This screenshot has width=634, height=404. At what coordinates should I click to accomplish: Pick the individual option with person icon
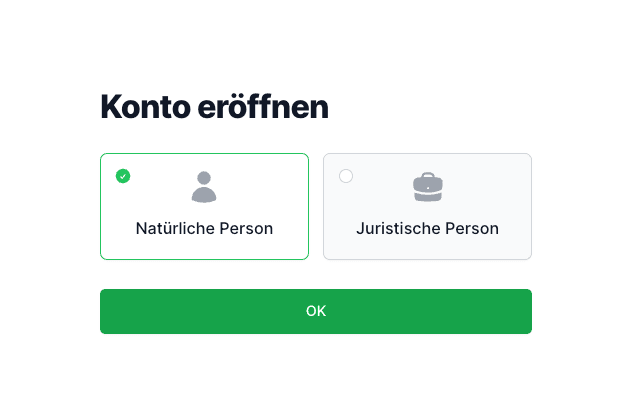pos(204,206)
